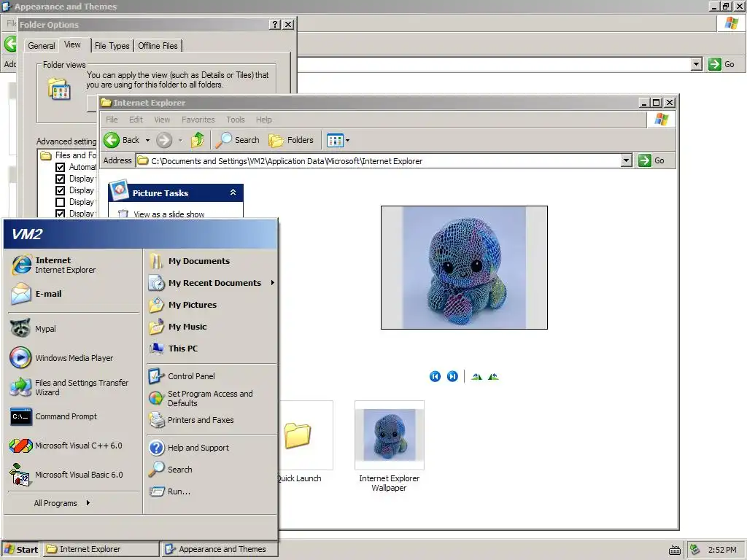This screenshot has height=560, width=747.
Task: Click Go button in Internet Explorer folder window
Action: tap(651, 160)
